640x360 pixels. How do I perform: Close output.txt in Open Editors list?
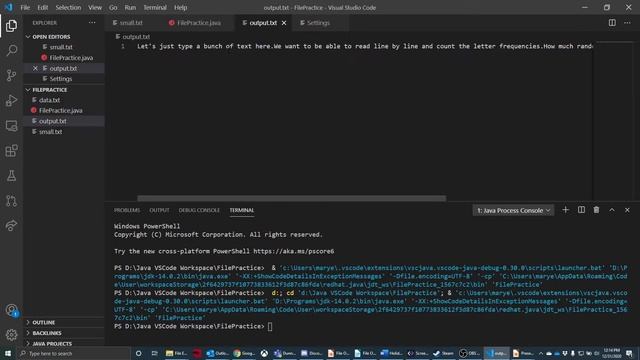[35, 68]
